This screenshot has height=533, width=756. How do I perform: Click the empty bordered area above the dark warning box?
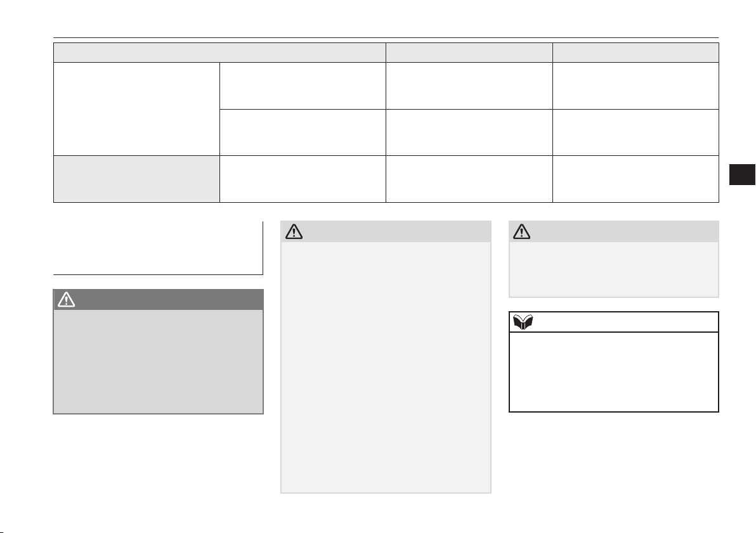click(x=158, y=248)
